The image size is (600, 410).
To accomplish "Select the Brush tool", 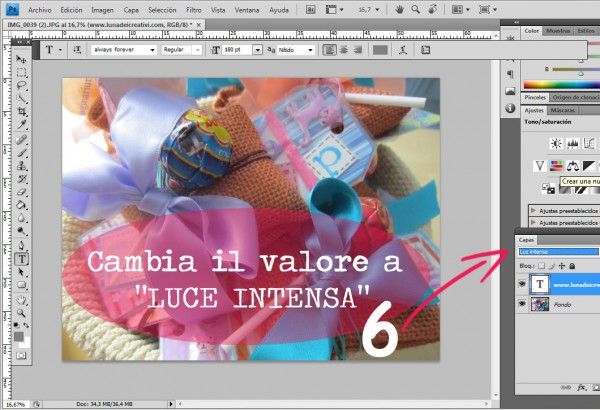I will [x=21, y=153].
